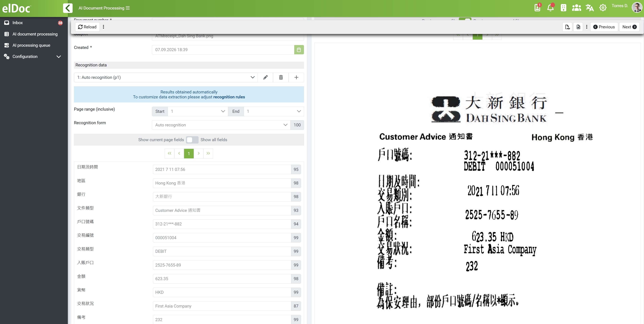The height and width of the screenshot is (324, 644).
Task: Follow the recognition rules link
Action: pos(229,97)
